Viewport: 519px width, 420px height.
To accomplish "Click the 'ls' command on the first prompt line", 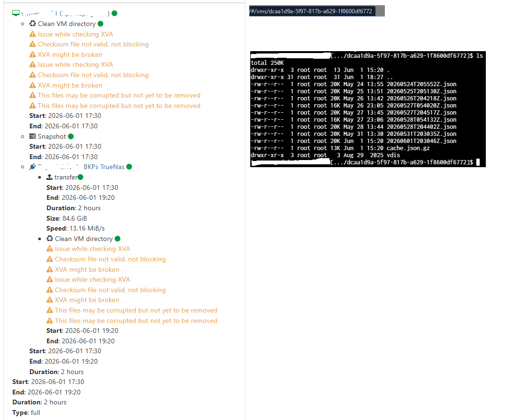I will pos(480,55).
